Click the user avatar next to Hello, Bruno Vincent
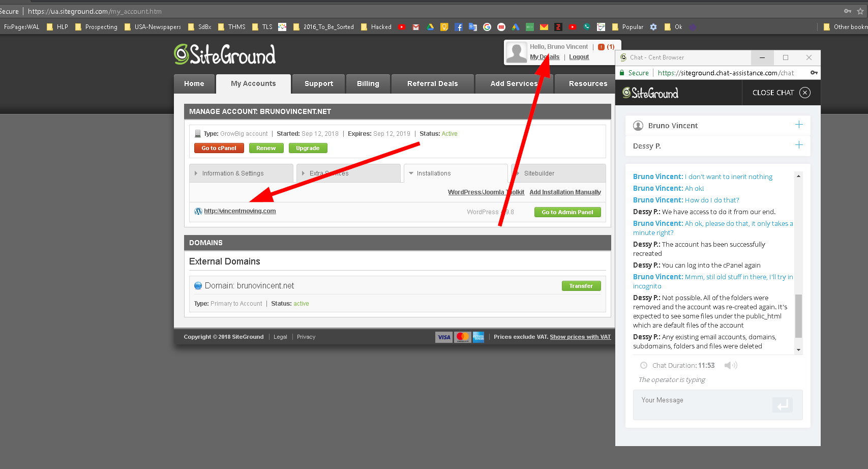 [x=517, y=52]
